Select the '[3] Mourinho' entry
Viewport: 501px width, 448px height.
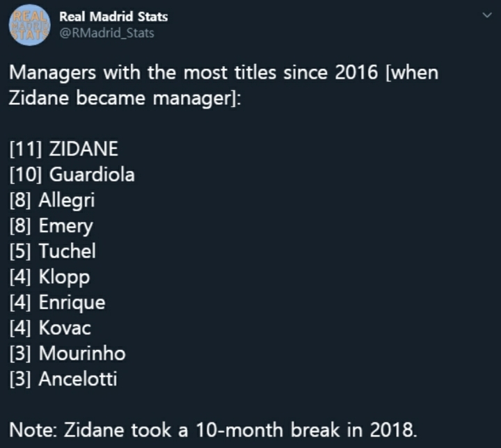pos(67,353)
